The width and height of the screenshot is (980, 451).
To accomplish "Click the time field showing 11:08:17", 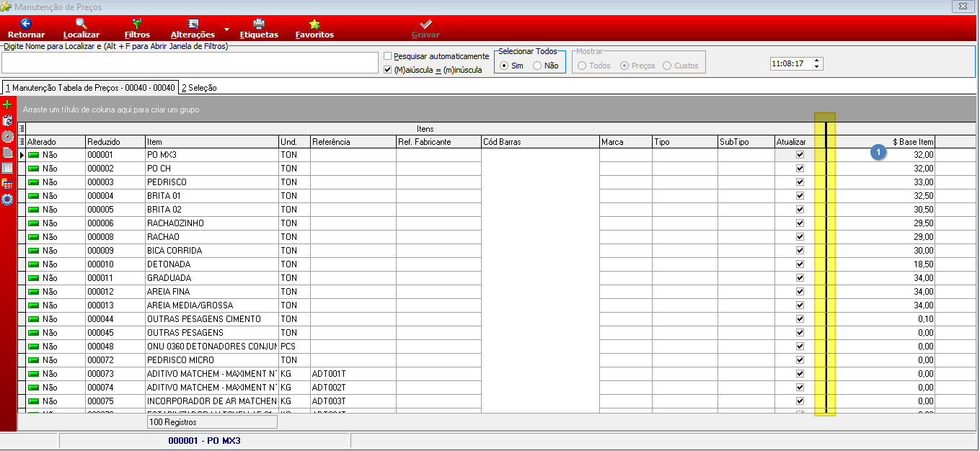I will 791,64.
